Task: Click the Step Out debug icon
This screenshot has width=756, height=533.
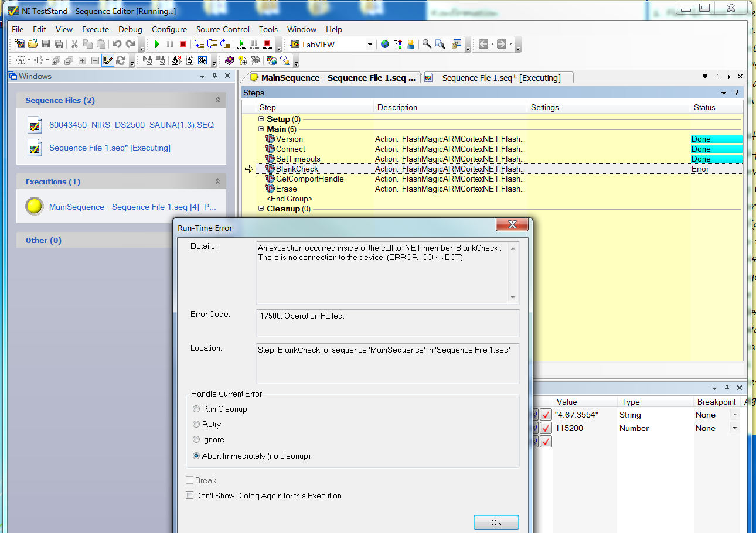Action: [x=225, y=44]
